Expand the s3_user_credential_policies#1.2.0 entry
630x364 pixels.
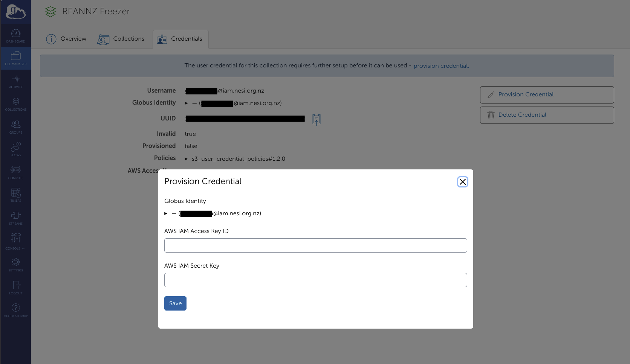[186, 159]
